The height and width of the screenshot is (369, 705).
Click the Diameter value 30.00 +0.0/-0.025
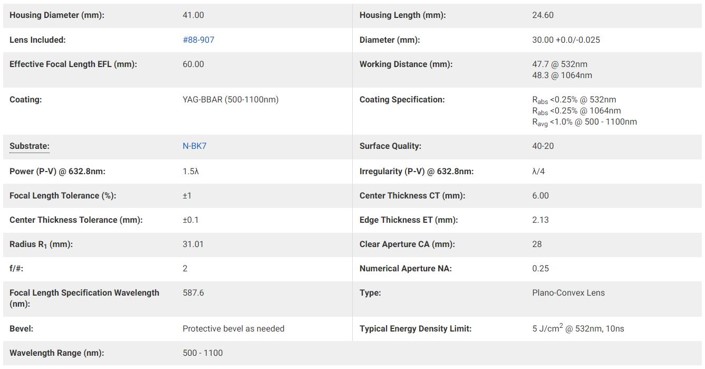click(566, 40)
